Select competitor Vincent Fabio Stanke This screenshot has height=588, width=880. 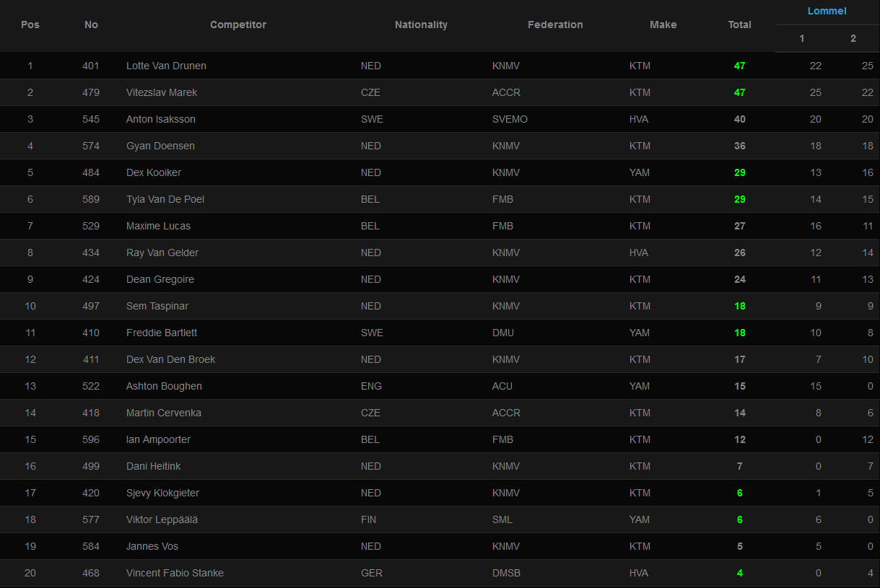click(175, 573)
